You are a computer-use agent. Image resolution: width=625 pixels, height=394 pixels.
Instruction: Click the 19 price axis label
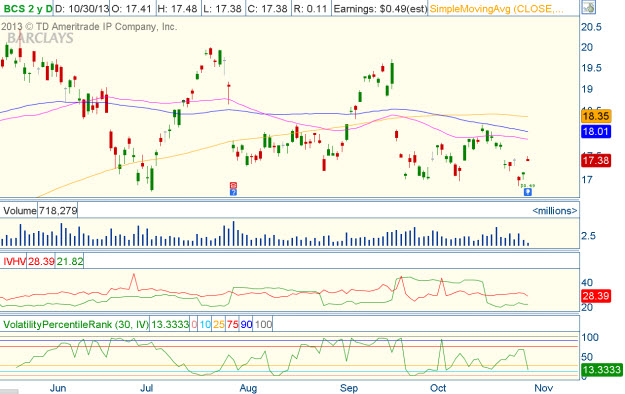[587, 89]
